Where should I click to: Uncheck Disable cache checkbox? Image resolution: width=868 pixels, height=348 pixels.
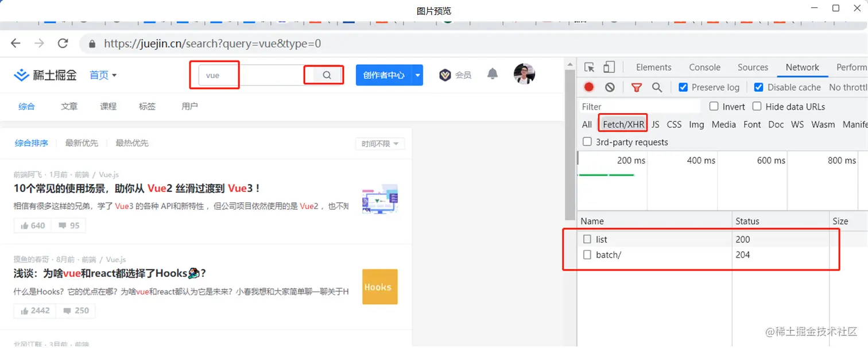[x=759, y=87]
